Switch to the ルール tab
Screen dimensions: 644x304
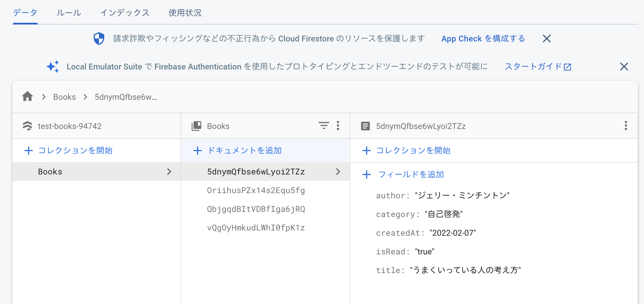[x=69, y=13]
